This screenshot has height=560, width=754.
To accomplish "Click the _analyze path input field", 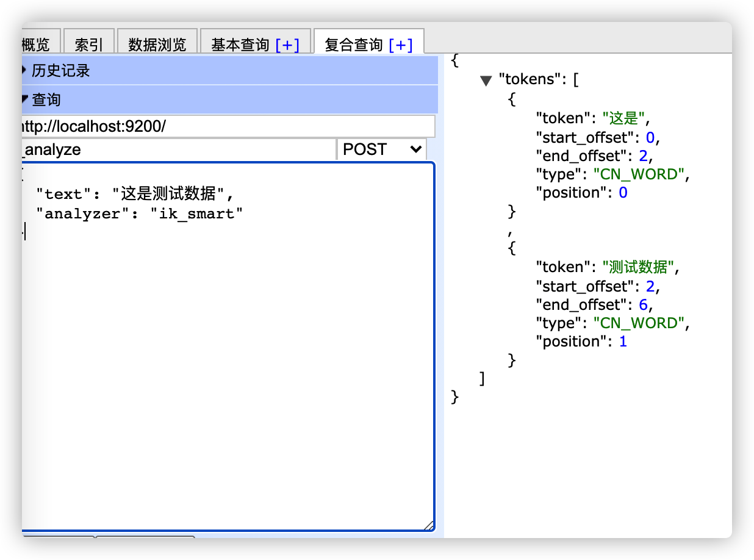I will [x=179, y=149].
